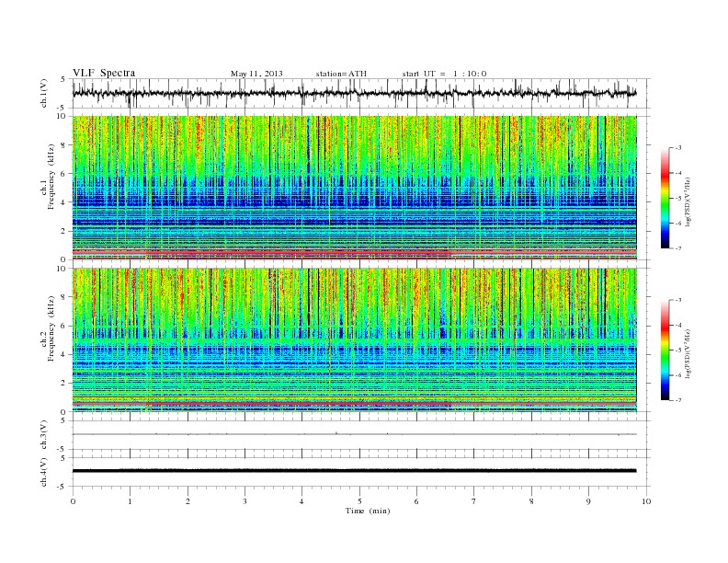The image size is (728, 563).
Task: Click the "-3" tick on ch.1 colorbar
Action: tap(678, 148)
